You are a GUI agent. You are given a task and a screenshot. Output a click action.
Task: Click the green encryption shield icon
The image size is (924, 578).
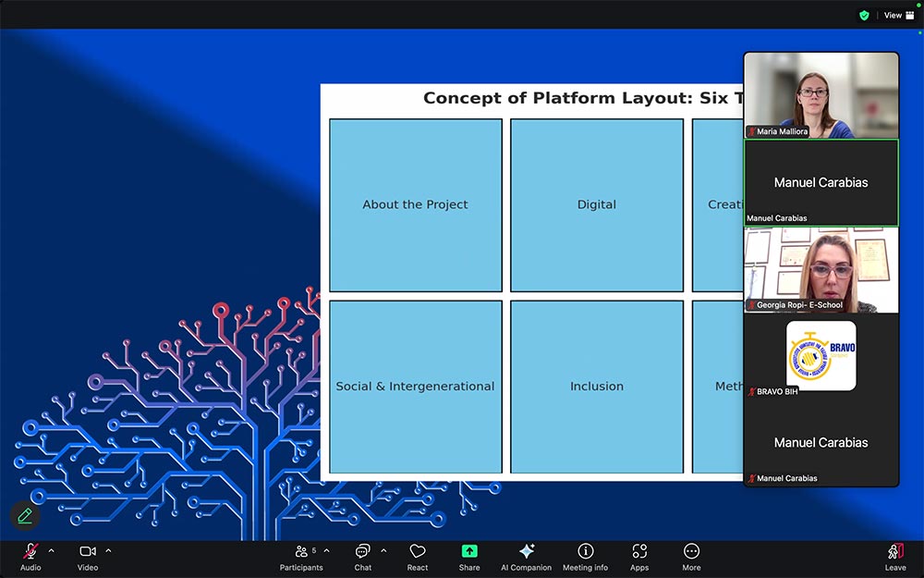point(864,15)
